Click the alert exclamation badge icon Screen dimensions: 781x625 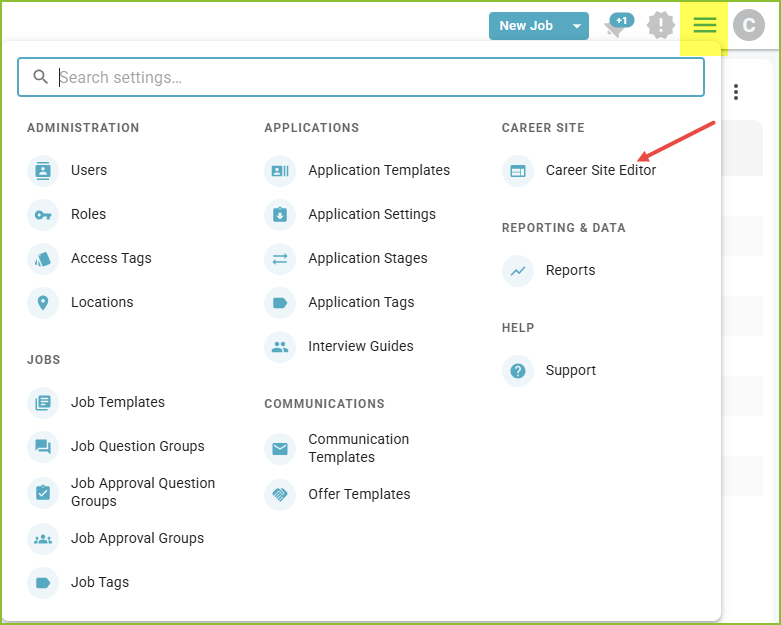point(661,25)
